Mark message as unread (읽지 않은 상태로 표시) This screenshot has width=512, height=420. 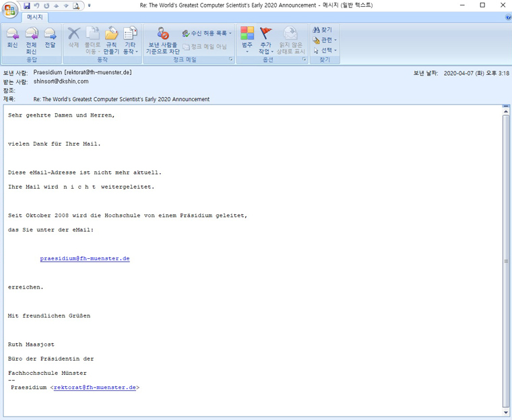290,40
